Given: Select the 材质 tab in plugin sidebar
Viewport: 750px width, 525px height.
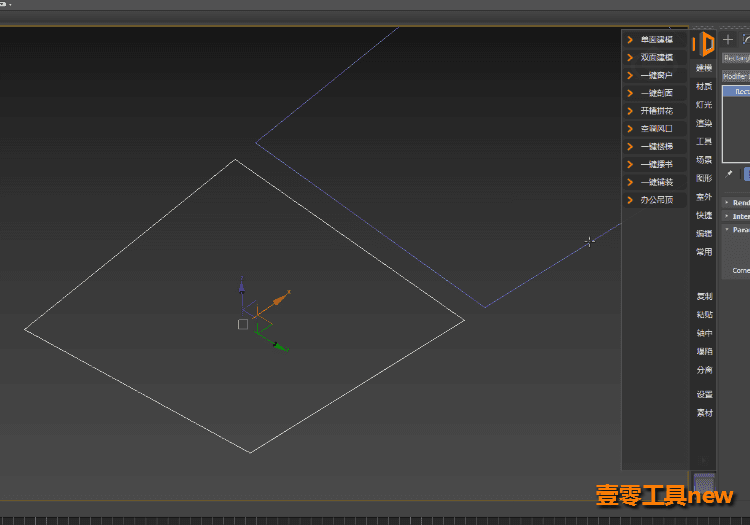Looking at the screenshot, I should [704, 87].
